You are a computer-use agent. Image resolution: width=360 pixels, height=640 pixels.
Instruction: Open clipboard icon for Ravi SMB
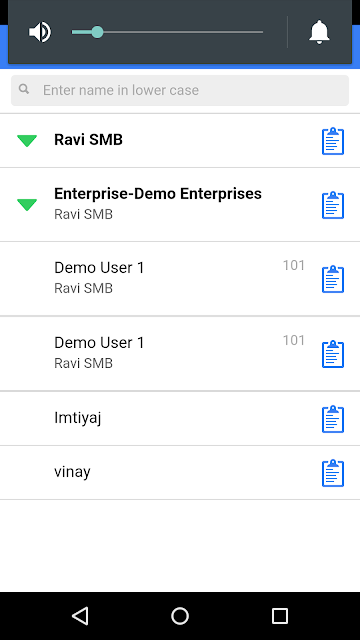click(x=333, y=141)
